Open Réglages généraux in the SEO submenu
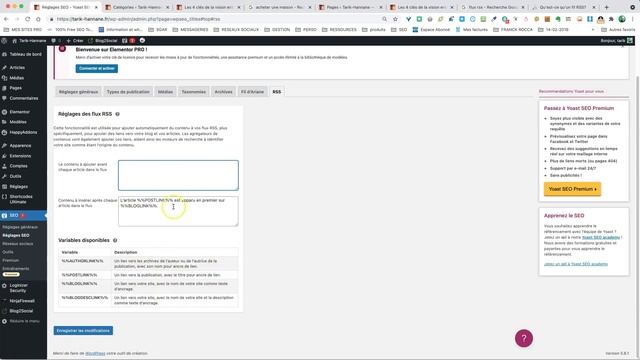This screenshot has width=640, height=360. click(20, 227)
